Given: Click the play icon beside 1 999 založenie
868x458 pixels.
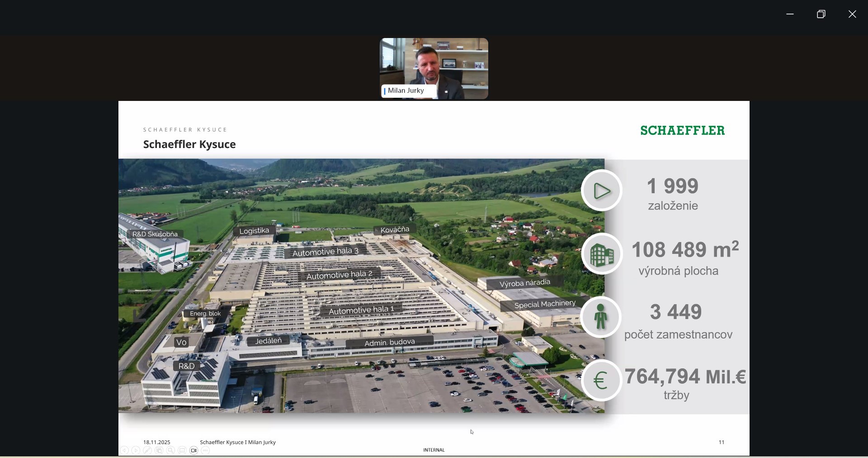Looking at the screenshot, I should (x=602, y=191).
